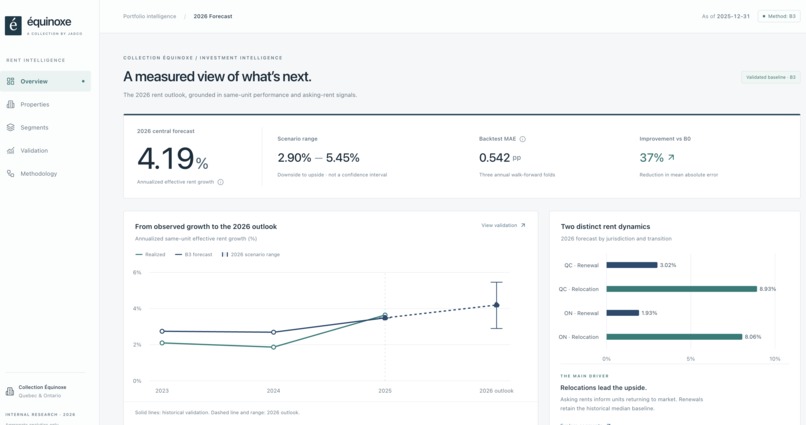Click the info icon next to Backtest MAE

pyautogui.click(x=522, y=139)
